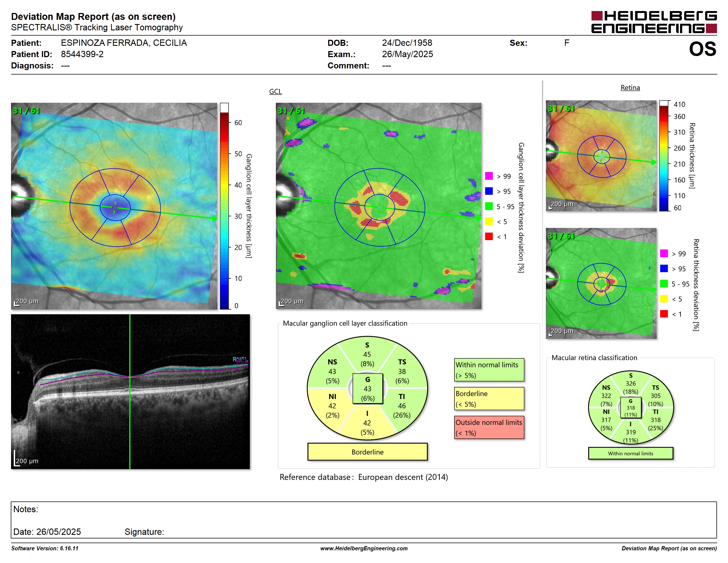Click the Retina section heading link
Viewport: 728px width, 563px height.
click(x=630, y=88)
